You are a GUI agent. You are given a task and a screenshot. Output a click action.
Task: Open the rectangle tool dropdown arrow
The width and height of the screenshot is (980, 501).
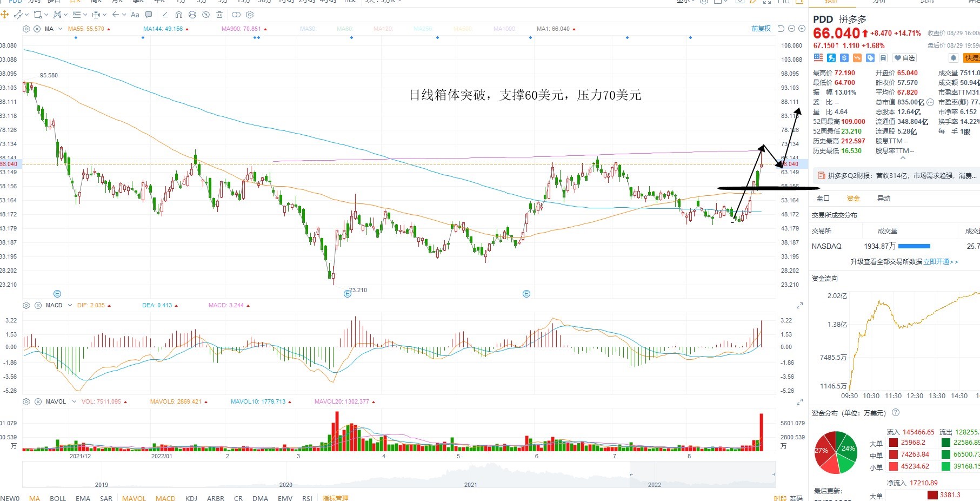pos(46,15)
